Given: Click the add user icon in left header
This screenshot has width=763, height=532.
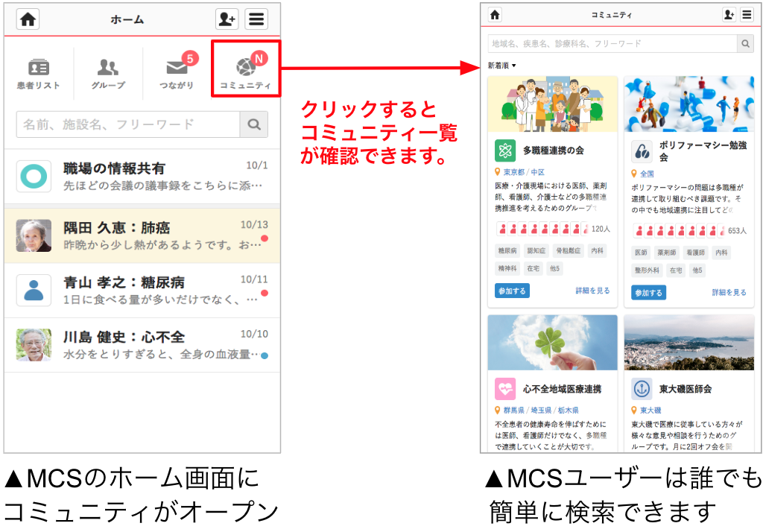Looking at the screenshot, I should click(227, 19).
